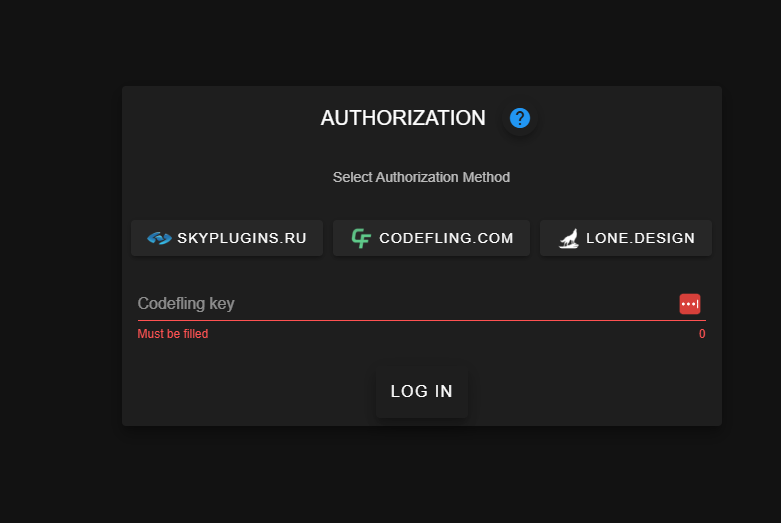Click the Lone.Design wolf logo icon
Viewport: 781px width, 523px height.
(x=568, y=239)
